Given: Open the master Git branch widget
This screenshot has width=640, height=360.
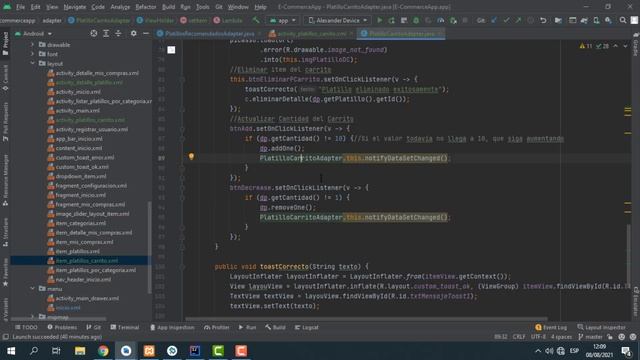Looking at the screenshot, I should (x=591, y=337).
